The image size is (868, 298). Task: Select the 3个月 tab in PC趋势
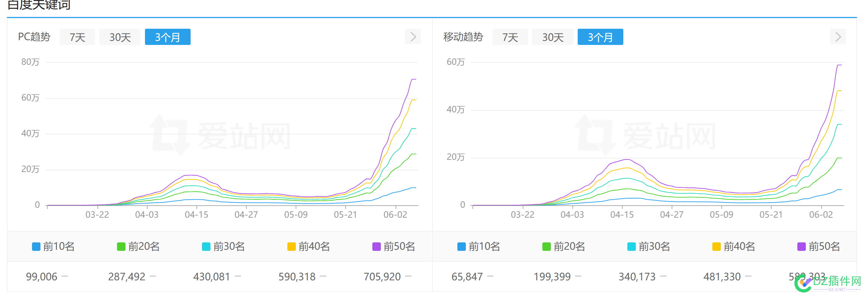[168, 37]
